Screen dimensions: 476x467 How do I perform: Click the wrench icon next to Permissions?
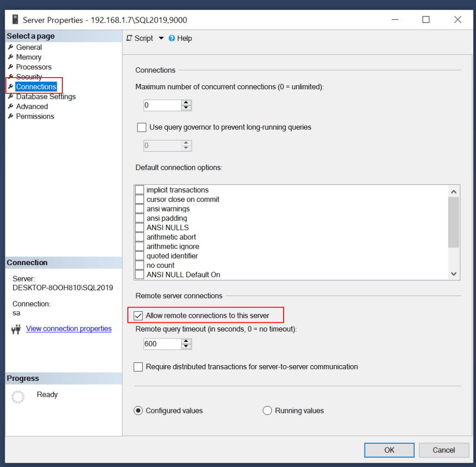[10, 116]
